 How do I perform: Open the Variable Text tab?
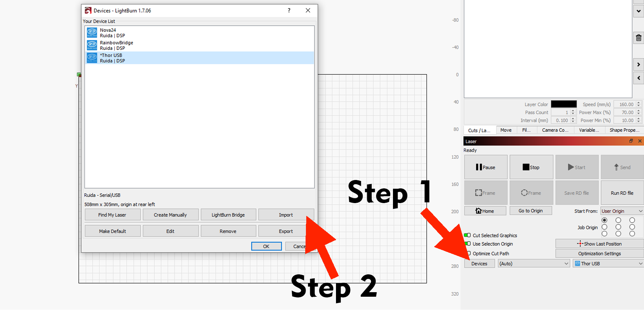(589, 130)
